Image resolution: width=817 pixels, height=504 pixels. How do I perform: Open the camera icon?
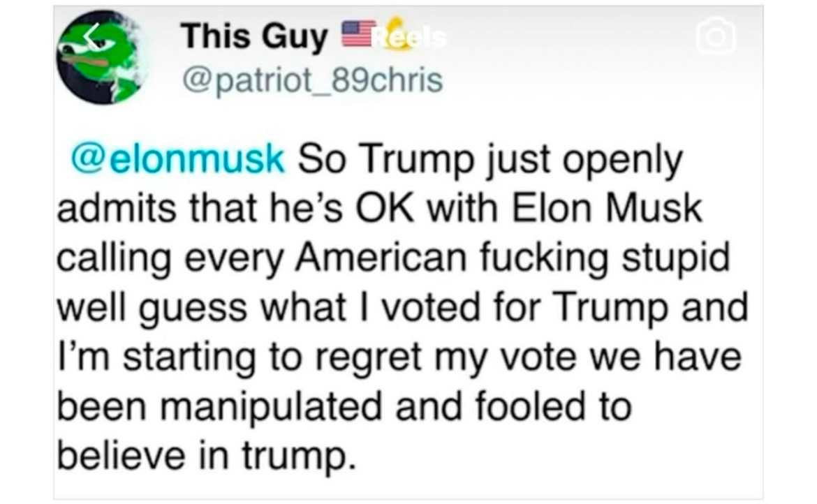[x=716, y=36]
